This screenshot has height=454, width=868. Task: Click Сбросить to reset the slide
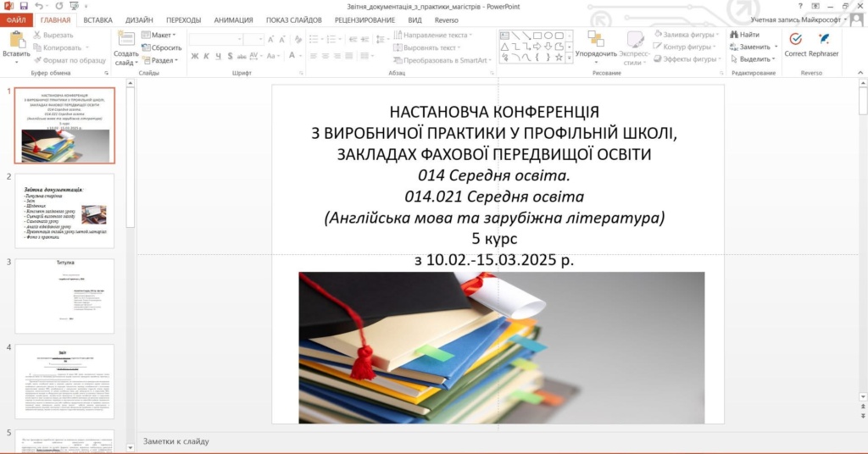(x=162, y=47)
